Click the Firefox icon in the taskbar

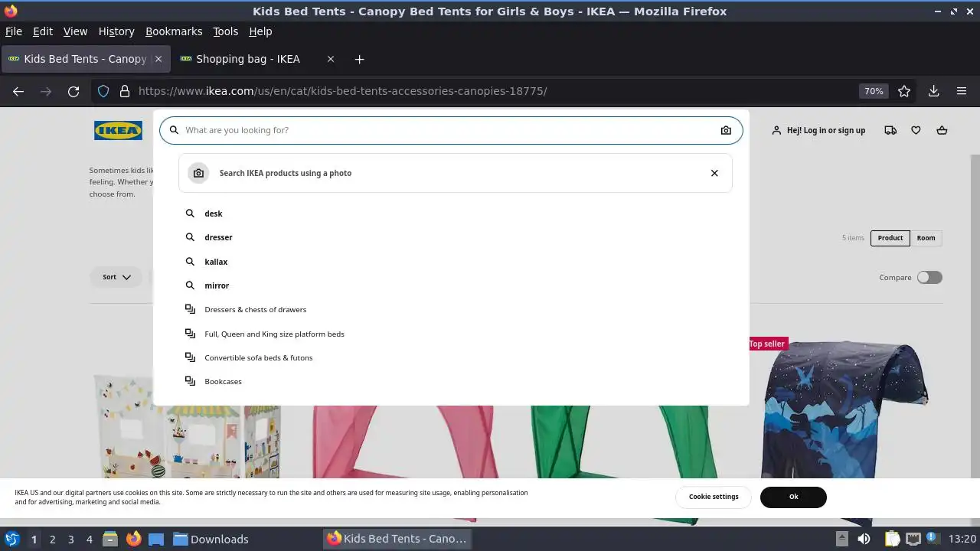(134, 539)
